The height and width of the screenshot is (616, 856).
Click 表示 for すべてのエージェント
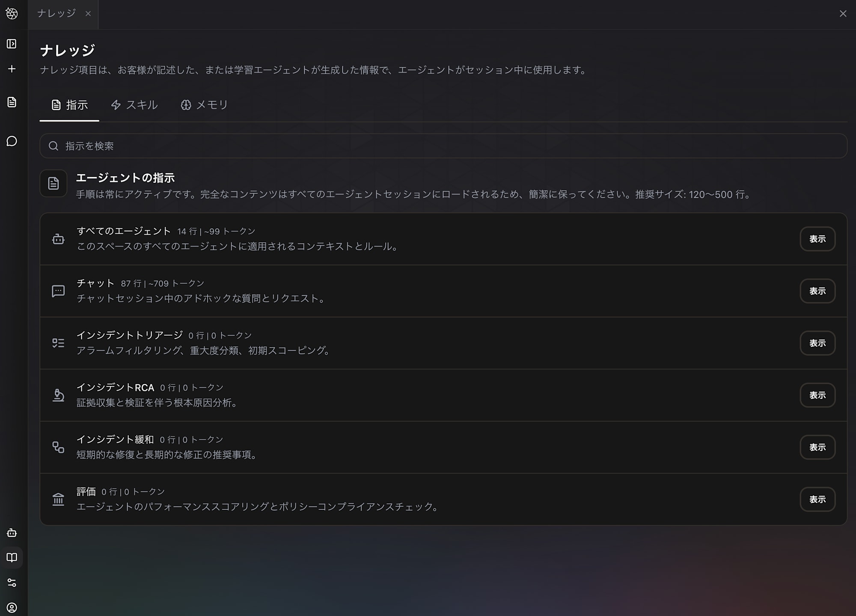[817, 239]
